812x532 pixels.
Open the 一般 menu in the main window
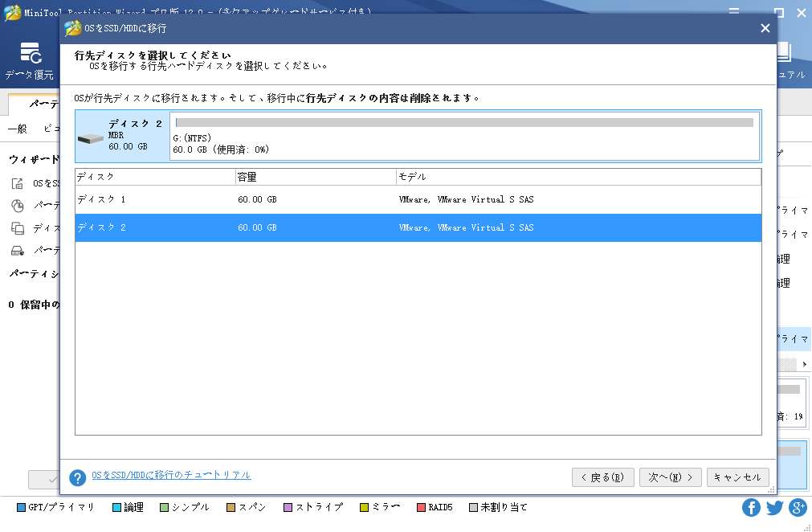tap(18, 129)
